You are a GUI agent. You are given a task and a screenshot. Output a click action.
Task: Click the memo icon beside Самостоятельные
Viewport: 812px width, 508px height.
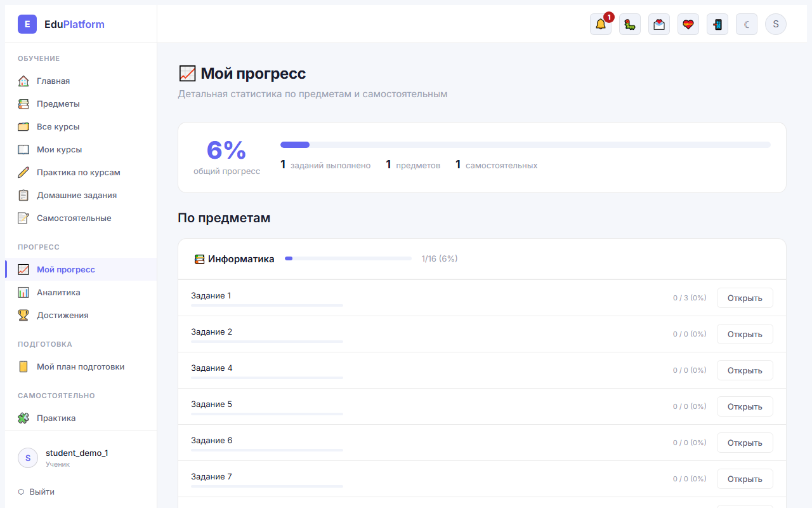point(23,218)
